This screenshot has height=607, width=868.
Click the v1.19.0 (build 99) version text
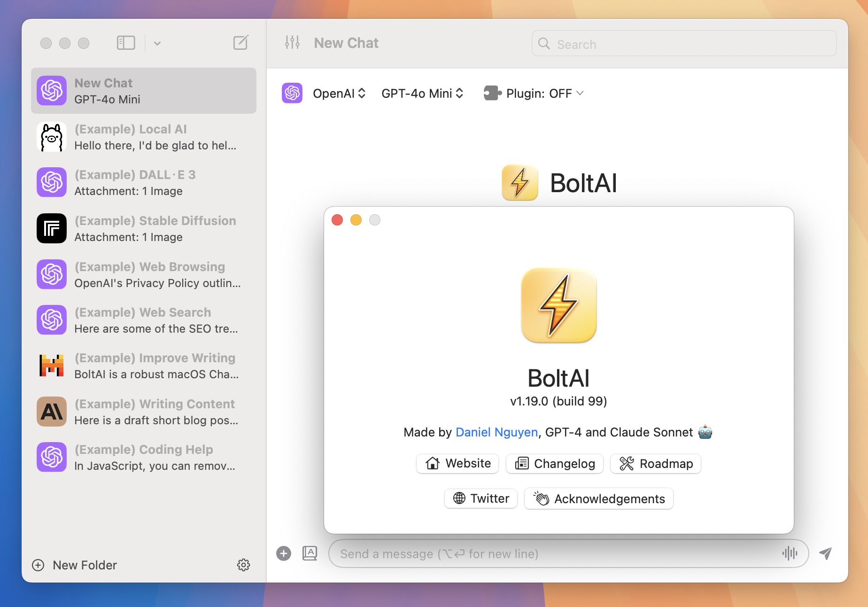pos(559,401)
